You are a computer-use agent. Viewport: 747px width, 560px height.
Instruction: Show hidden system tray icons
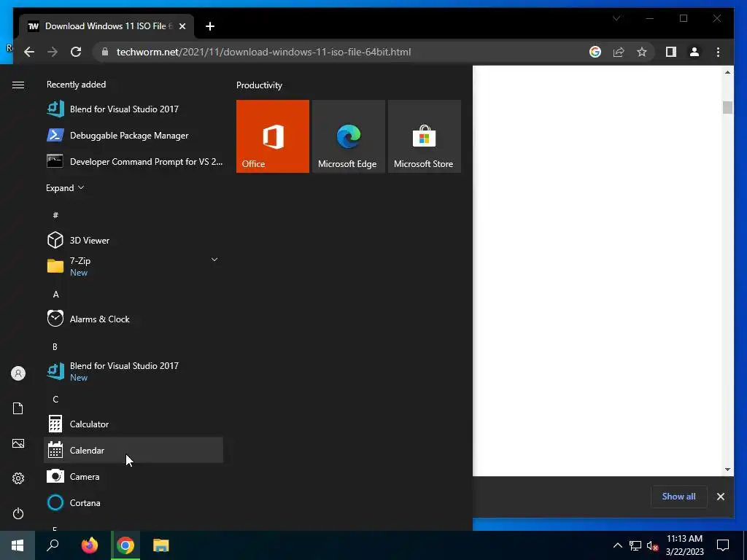[617, 545]
